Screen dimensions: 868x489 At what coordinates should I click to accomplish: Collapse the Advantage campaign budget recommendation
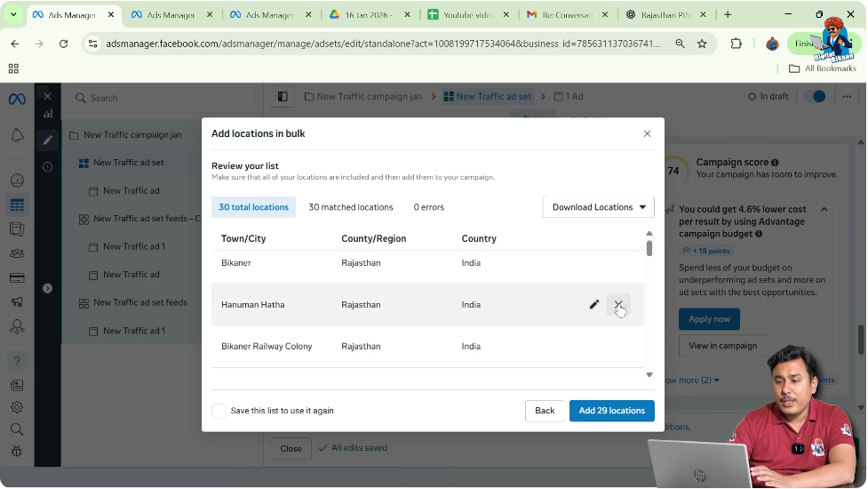pos(824,209)
